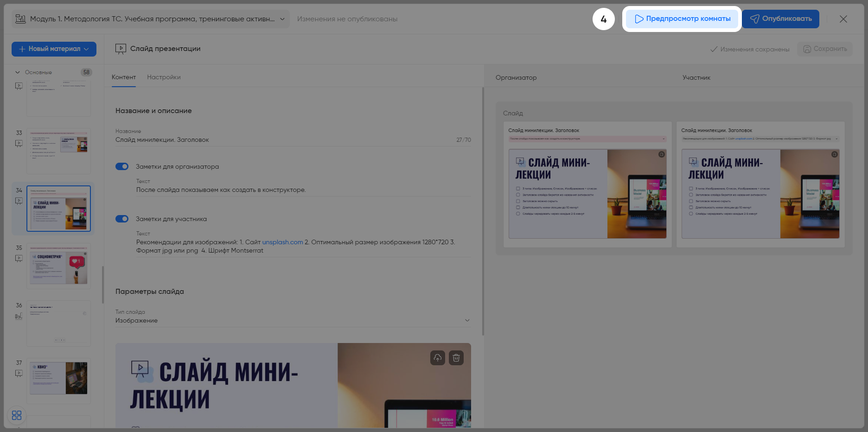Open the 'Тип слайда' dropdown

click(x=293, y=320)
